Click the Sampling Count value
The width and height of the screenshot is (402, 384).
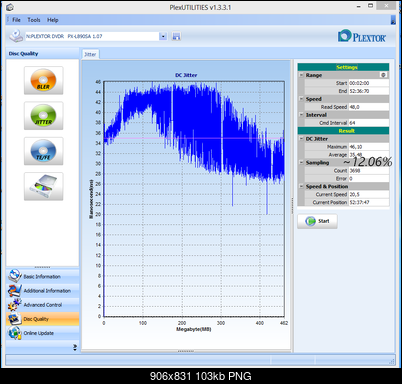(368, 170)
